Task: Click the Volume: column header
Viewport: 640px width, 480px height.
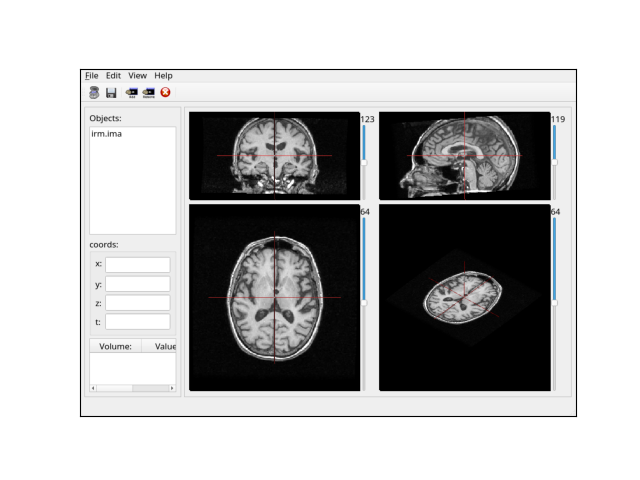Action: point(116,346)
